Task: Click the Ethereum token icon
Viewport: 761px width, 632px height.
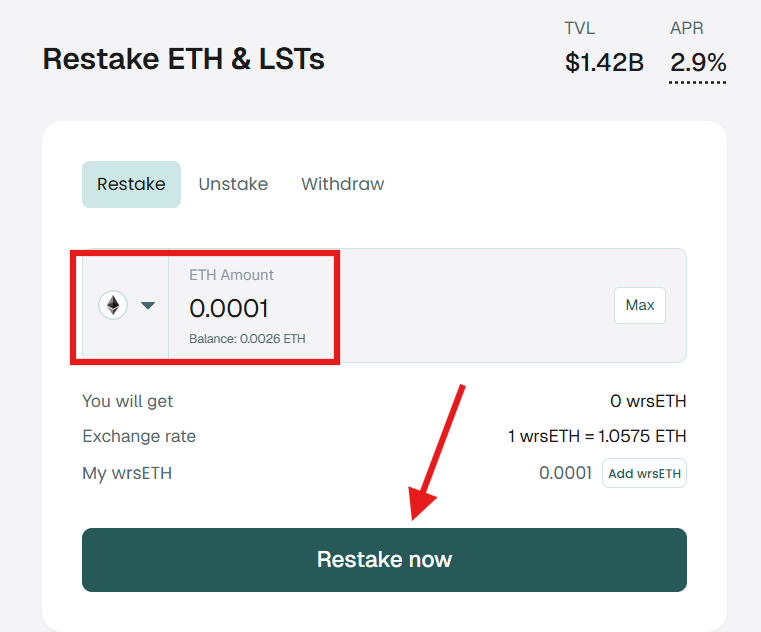Action: point(113,305)
